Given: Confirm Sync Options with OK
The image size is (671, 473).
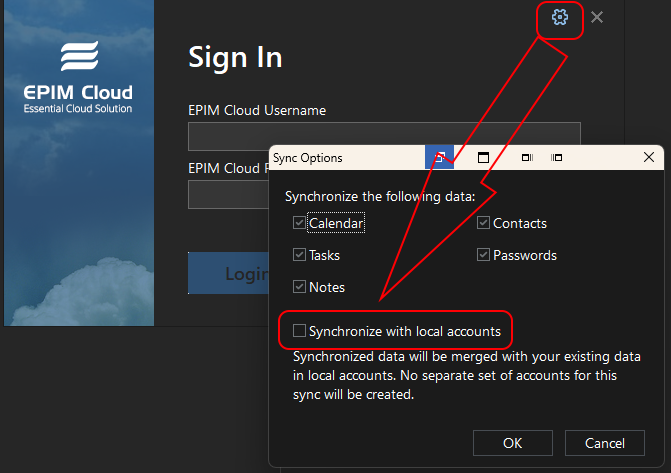Looking at the screenshot, I should 513,443.
